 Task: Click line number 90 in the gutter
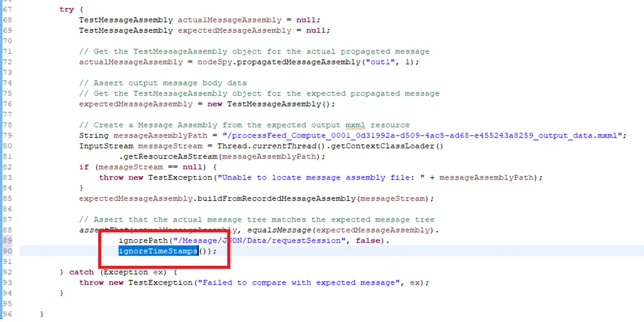click(x=8, y=251)
